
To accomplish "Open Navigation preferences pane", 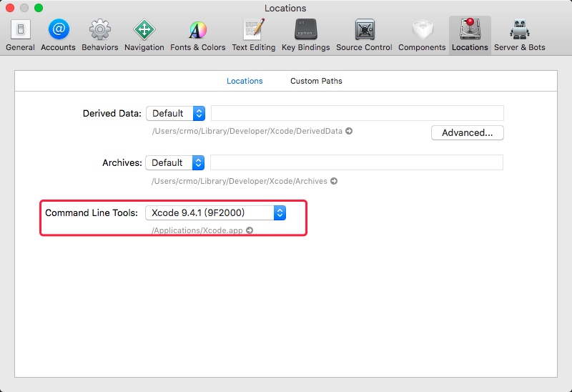I will [x=144, y=34].
